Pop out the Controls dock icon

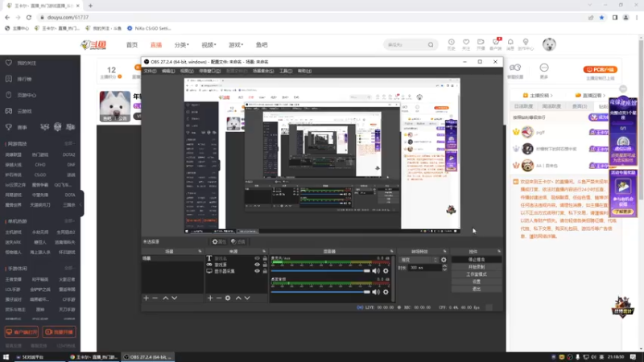tap(499, 251)
